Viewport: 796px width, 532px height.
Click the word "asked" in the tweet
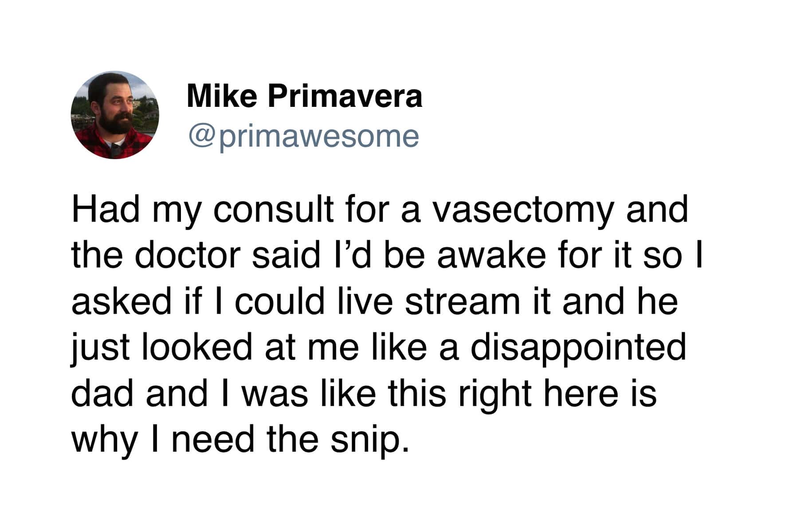pos(121,301)
